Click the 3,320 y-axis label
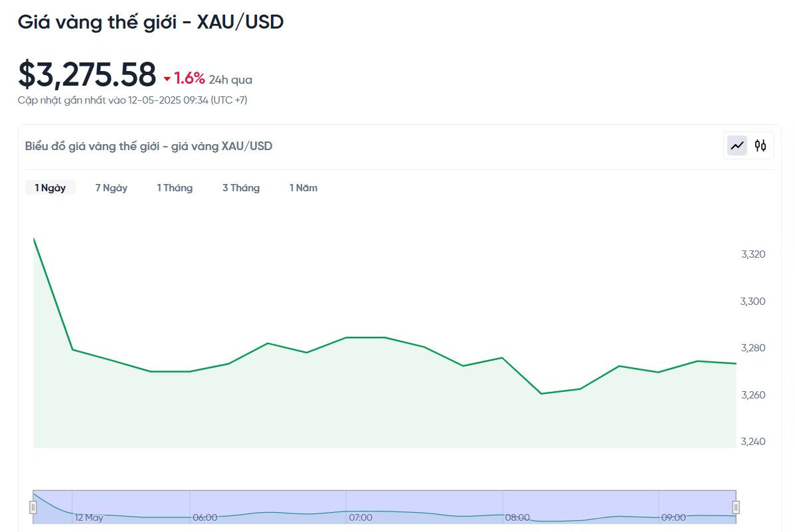 753,254
